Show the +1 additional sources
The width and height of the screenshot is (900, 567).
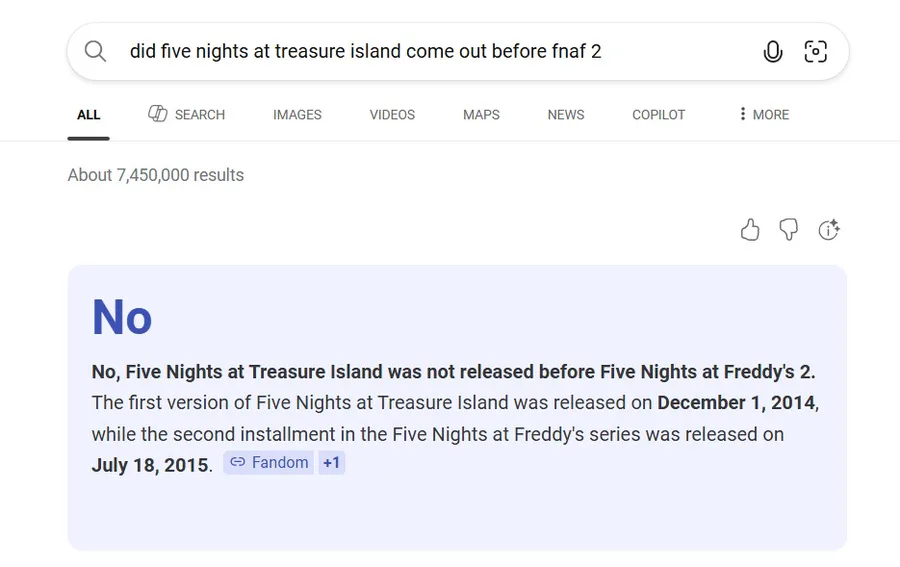331,463
